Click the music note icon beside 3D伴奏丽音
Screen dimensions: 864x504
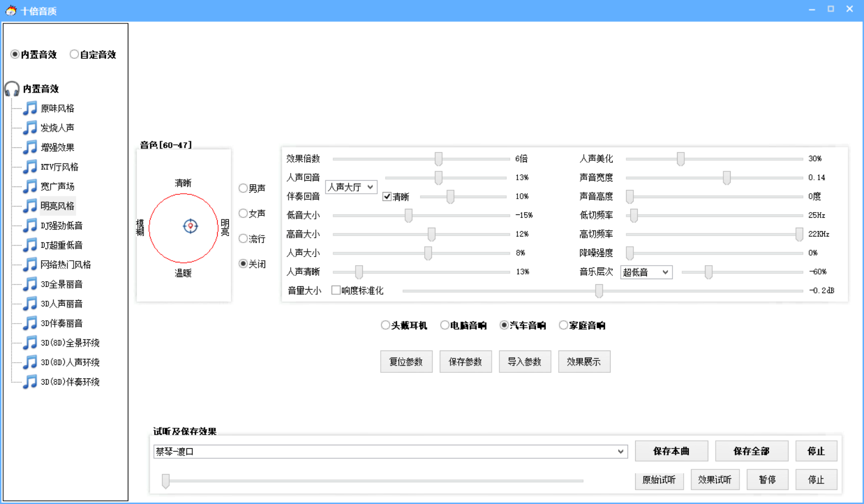(x=30, y=323)
